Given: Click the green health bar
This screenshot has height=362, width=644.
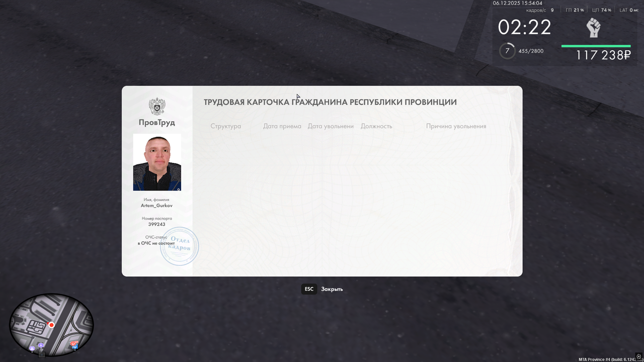Looking at the screenshot, I should pos(596,46).
